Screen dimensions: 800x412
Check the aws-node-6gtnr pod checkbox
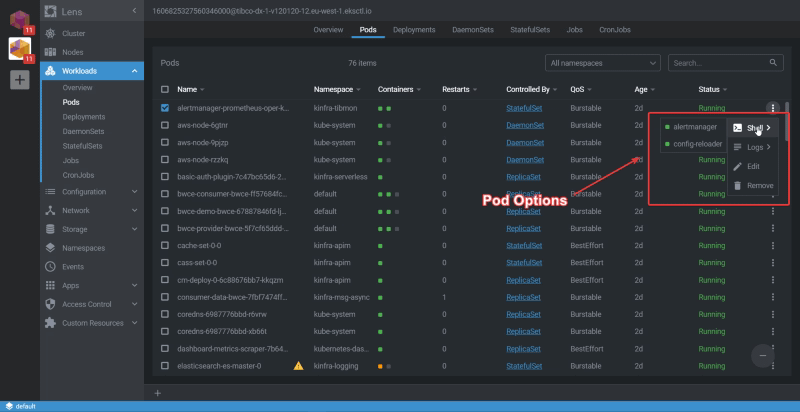(x=165, y=125)
